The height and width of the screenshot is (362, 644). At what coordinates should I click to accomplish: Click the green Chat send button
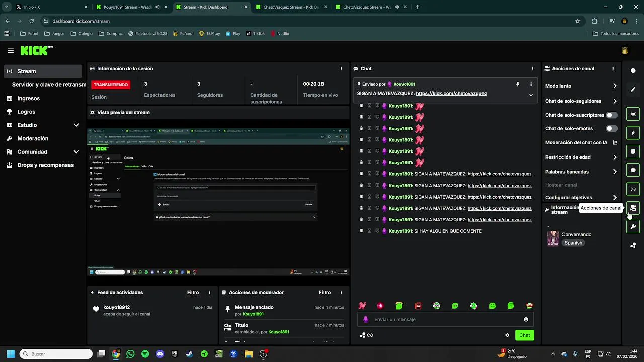pyautogui.click(x=525, y=335)
